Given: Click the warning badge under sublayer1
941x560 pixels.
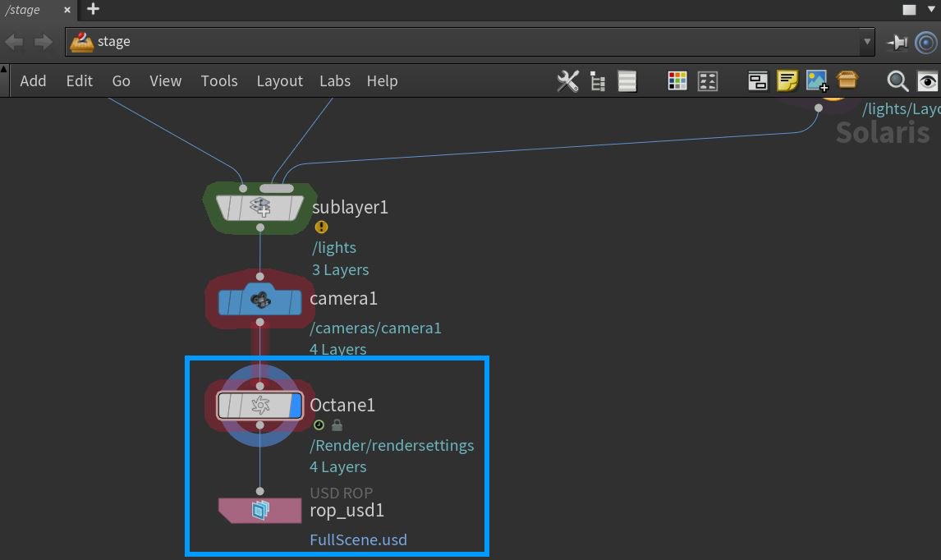Looking at the screenshot, I should coord(321,227).
